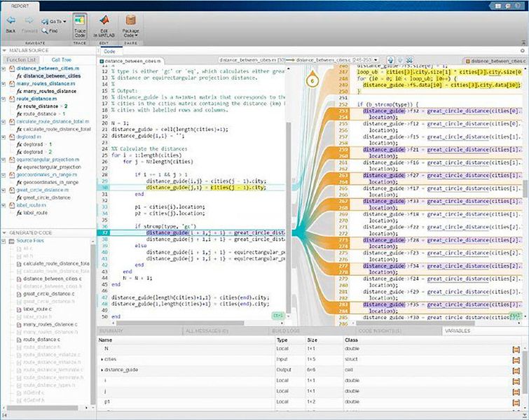Viewport: 529px width, 420px height.
Task: Select fx label_route function entry
Action: [x=32, y=213]
